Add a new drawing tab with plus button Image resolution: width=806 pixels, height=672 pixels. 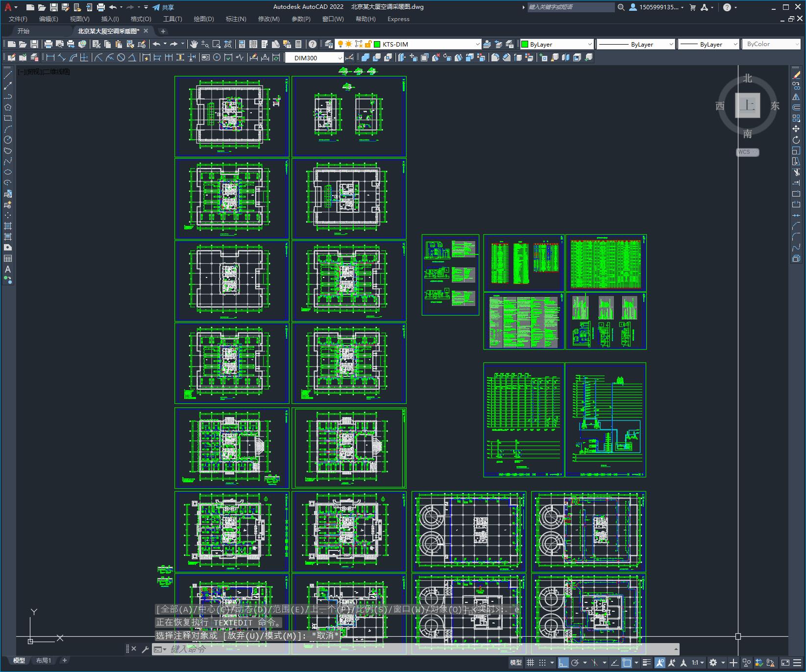click(163, 31)
